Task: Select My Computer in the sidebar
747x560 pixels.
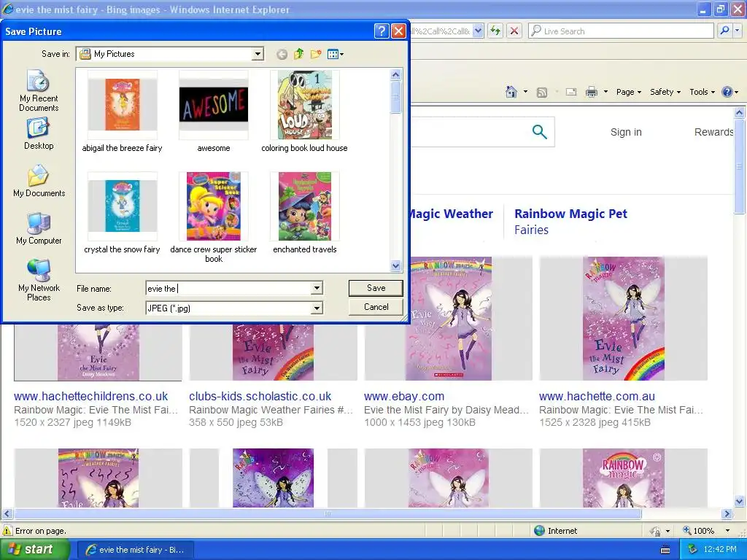Action: click(39, 228)
